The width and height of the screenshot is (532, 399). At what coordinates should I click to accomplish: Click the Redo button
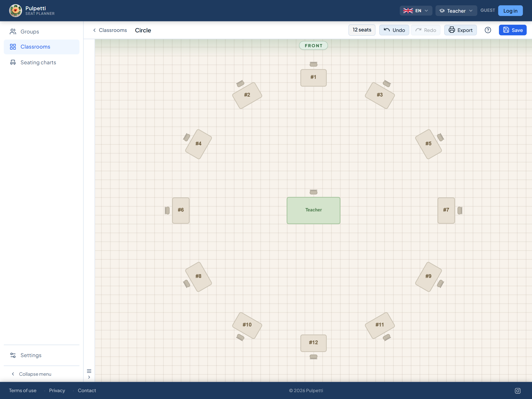(425, 30)
